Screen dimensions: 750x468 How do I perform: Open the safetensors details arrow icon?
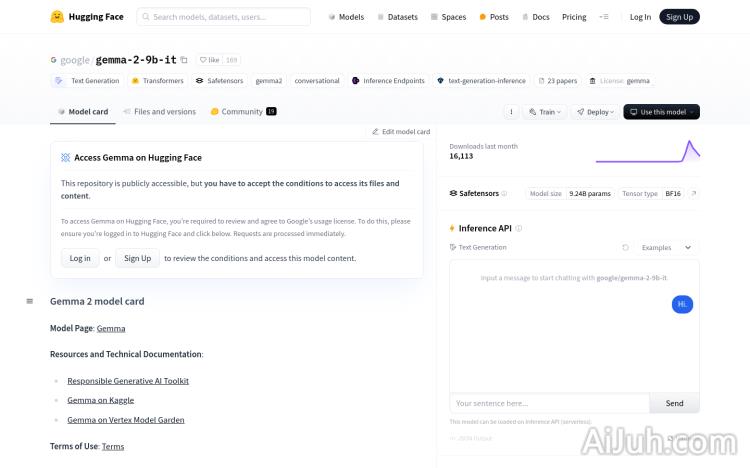(693, 193)
